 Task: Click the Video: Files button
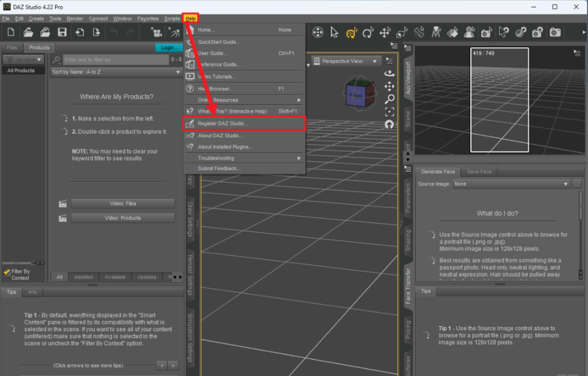point(123,203)
